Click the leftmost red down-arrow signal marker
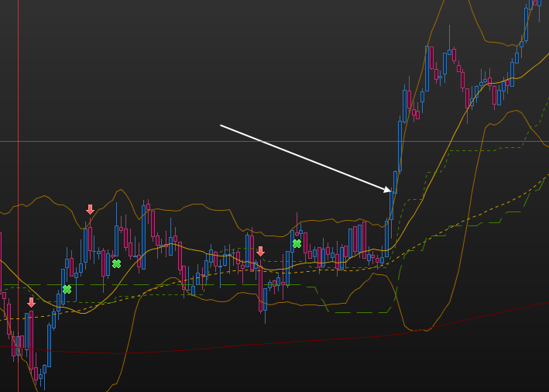549x392 pixels. pos(31,302)
